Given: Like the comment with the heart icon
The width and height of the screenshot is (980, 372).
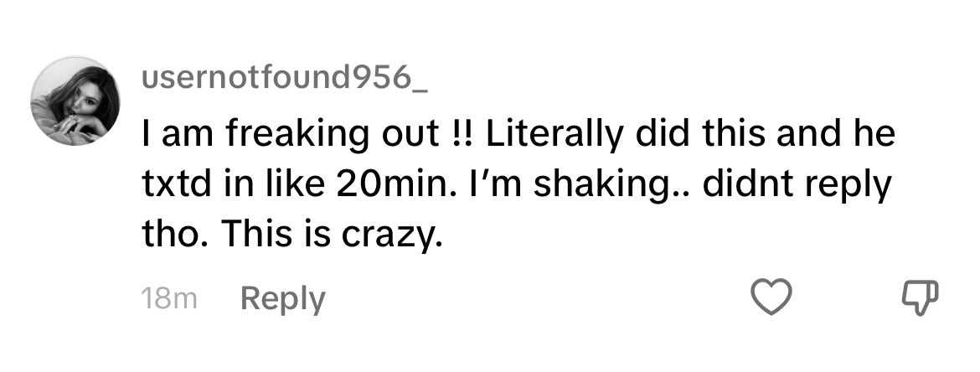Looking at the screenshot, I should point(770,299).
